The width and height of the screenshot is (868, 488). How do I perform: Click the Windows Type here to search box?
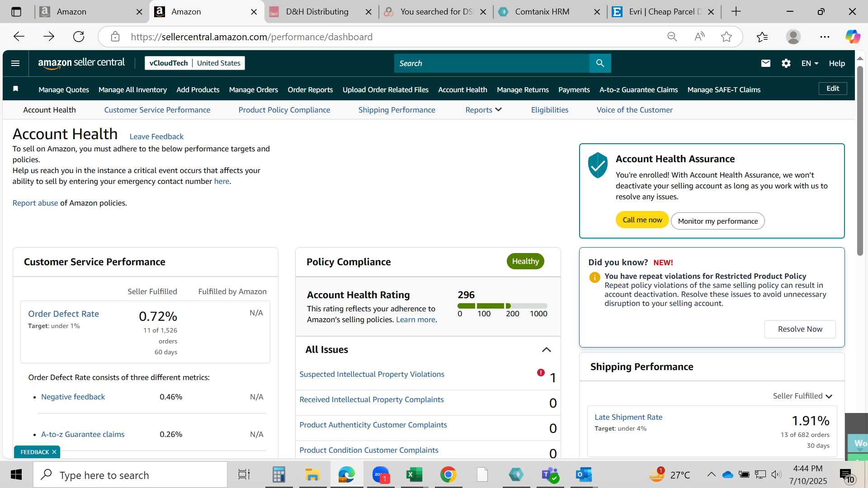130,475
